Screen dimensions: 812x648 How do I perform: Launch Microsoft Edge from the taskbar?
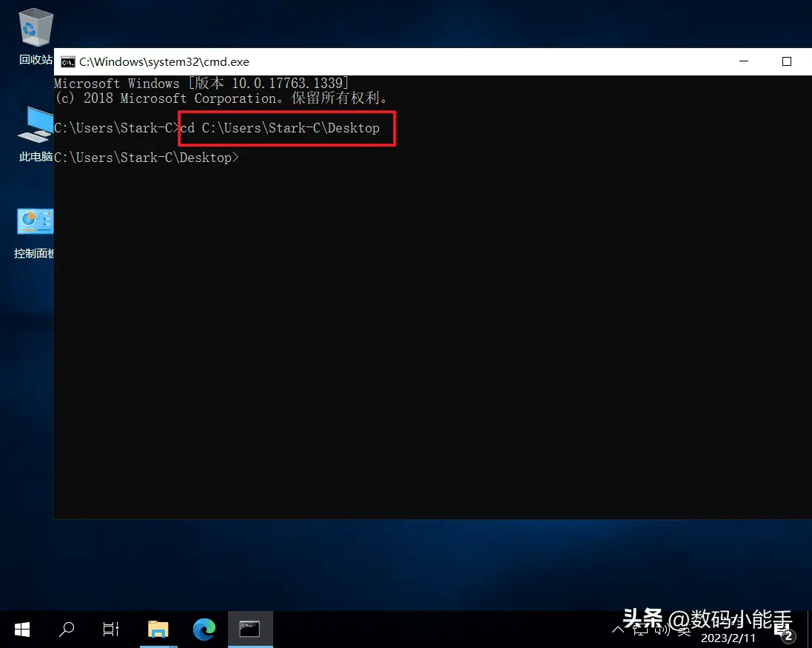pos(204,630)
